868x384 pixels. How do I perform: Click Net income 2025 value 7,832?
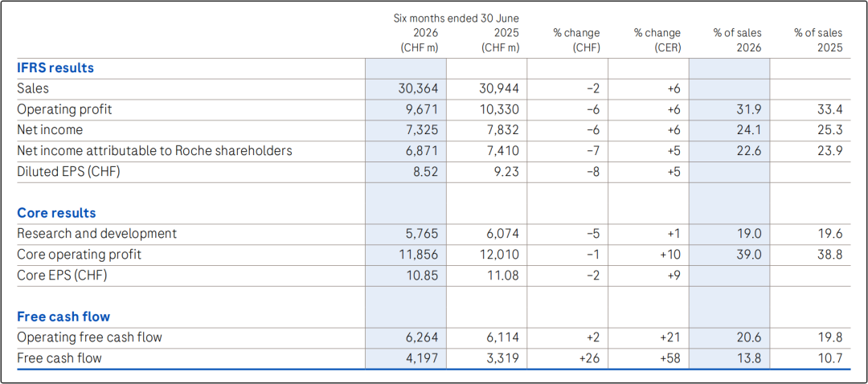point(501,130)
